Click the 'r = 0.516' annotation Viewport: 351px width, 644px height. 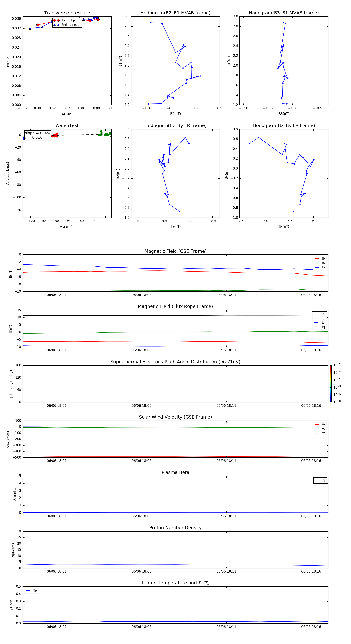tap(34, 137)
